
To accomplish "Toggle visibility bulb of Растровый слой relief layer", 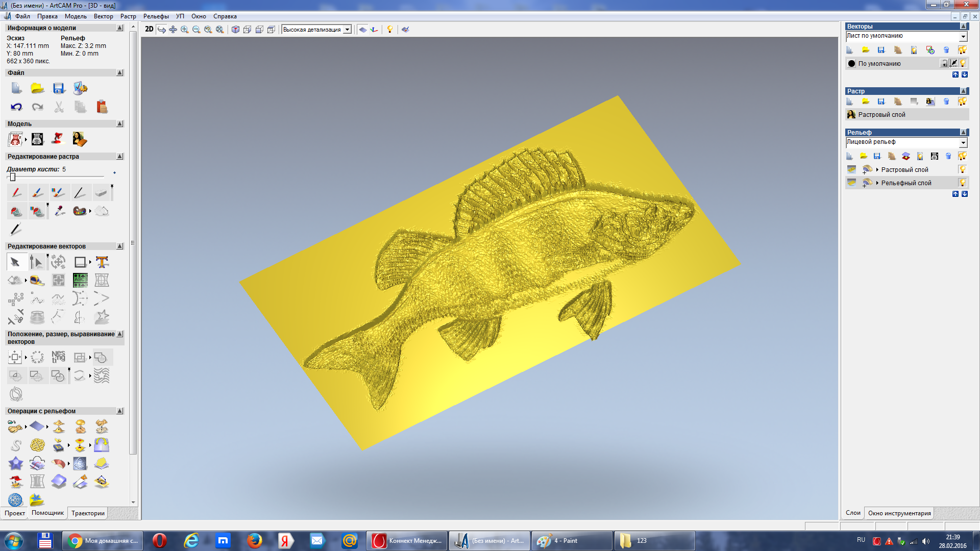I will coord(963,169).
